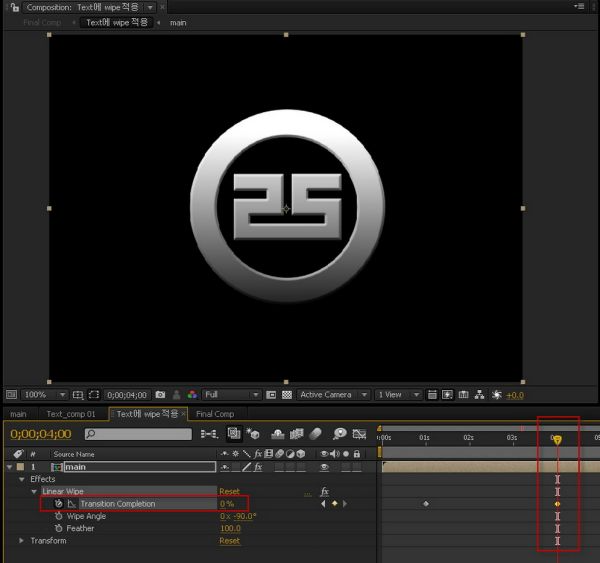The width and height of the screenshot is (600, 563).
Task: Reset the Linear Wipe effect
Action: point(230,491)
